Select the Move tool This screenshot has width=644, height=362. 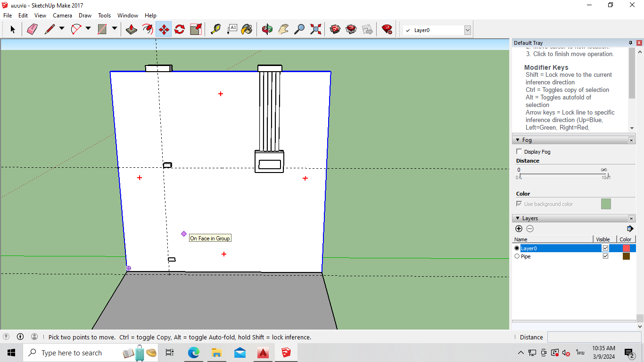(164, 29)
